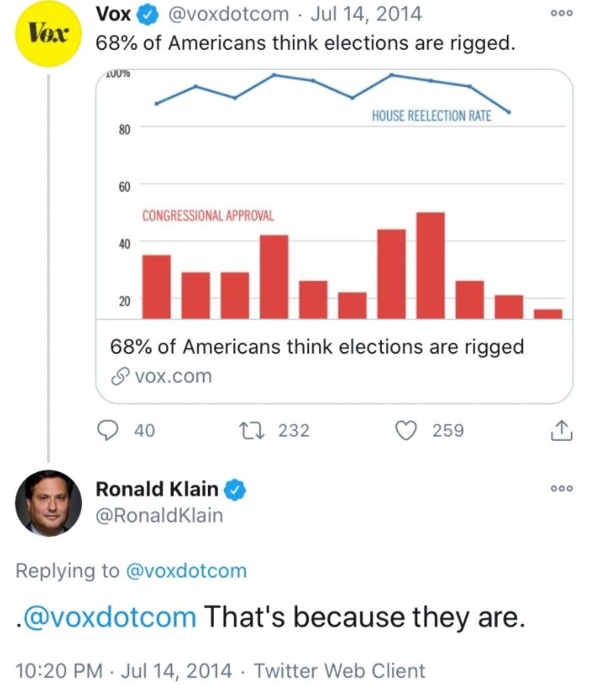Open the @voxdotcom link in Replying to

pyautogui.click(x=186, y=571)
